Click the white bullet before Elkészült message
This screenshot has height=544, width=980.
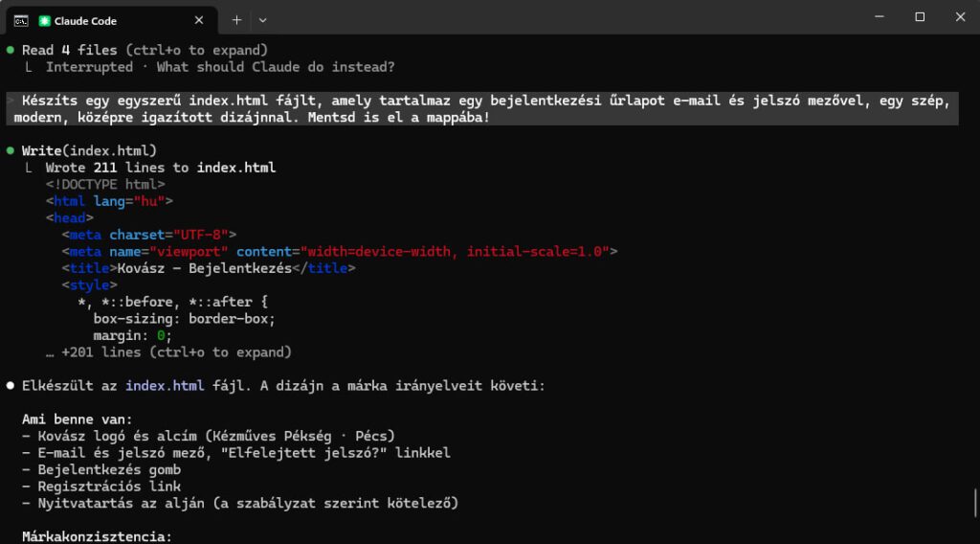coord(11,386)
